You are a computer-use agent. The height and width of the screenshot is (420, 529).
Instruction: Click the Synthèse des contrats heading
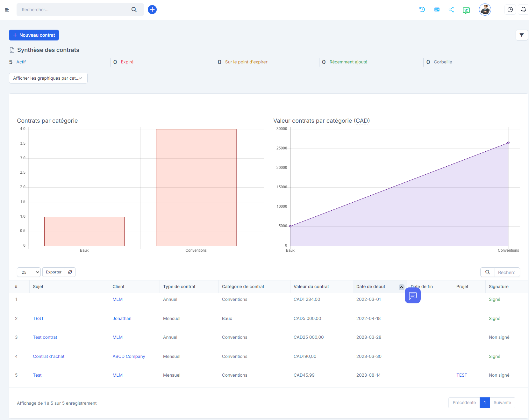click(48, 50)
